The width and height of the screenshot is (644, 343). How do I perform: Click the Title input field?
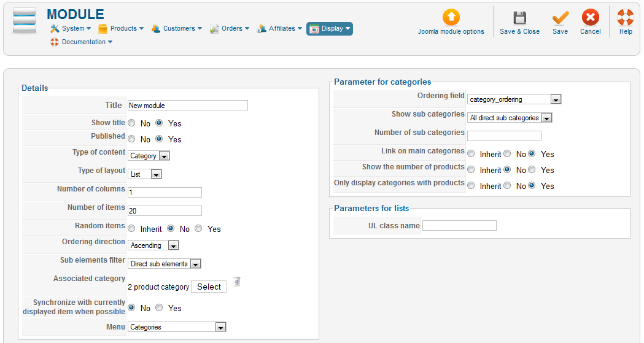coord(187,106)
